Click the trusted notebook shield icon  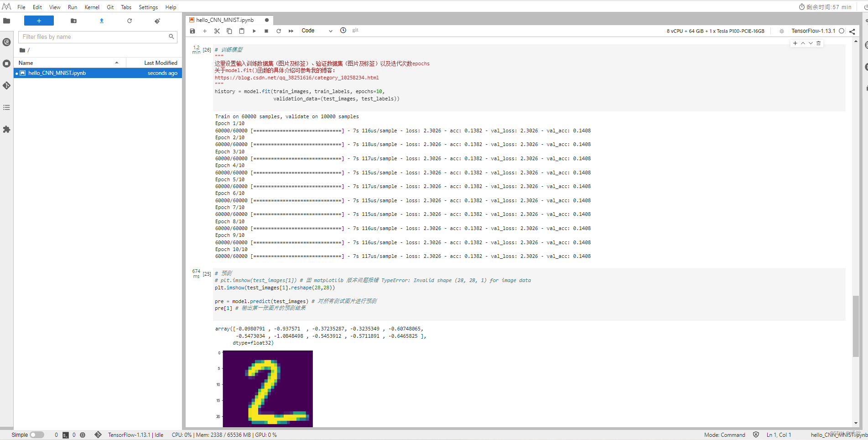point(756,435)
